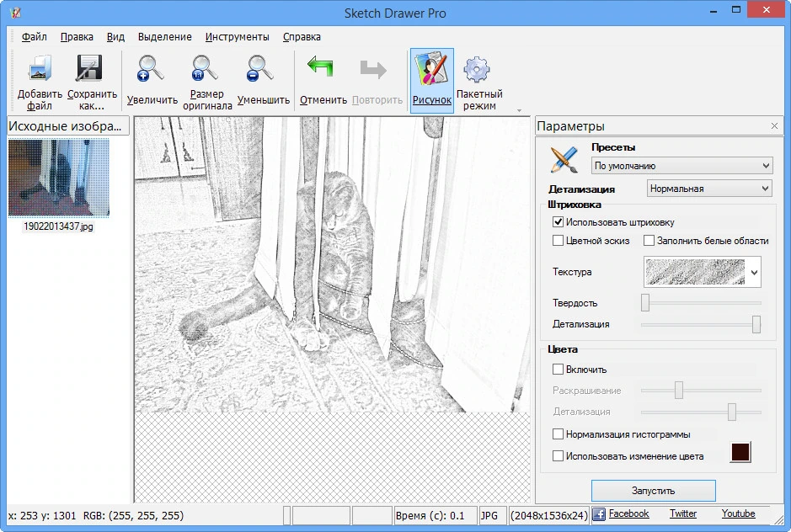Set Размер оригинала zoom icon
The width and height of the screenshot is (791, 532).
coord(205,68)
